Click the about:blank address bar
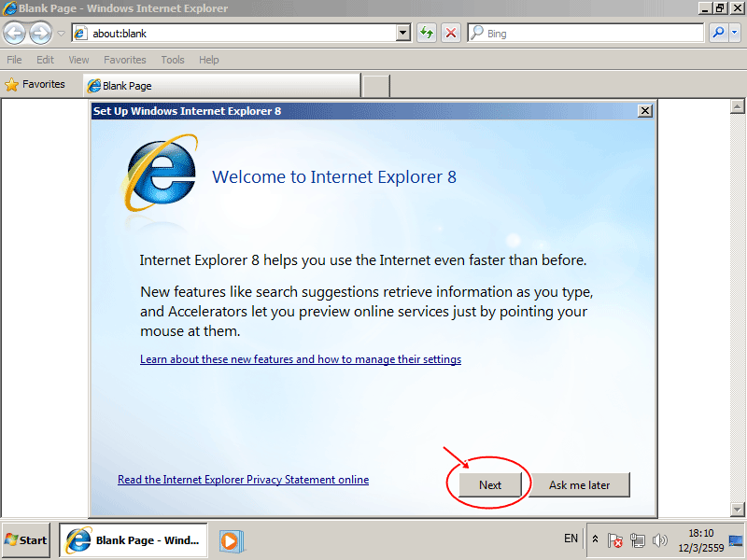 tap(241, 34)
